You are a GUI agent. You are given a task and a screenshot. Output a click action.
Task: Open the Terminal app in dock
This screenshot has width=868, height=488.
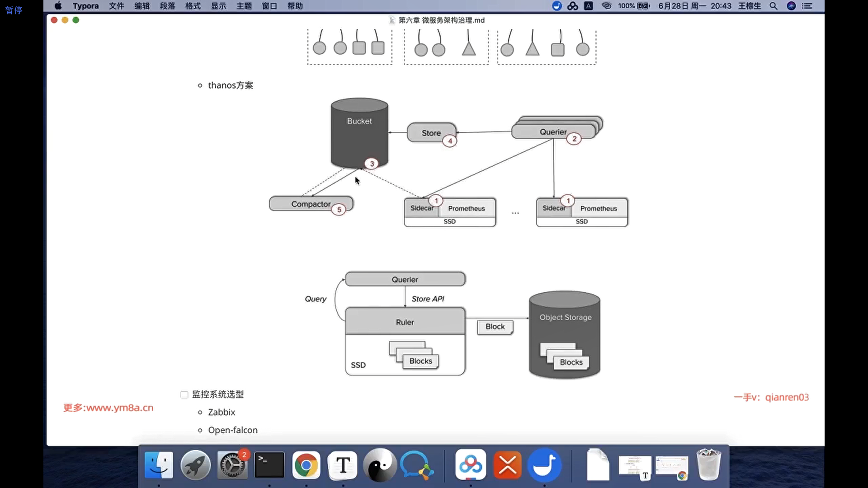pyautogui.click(x=269, y=465)
